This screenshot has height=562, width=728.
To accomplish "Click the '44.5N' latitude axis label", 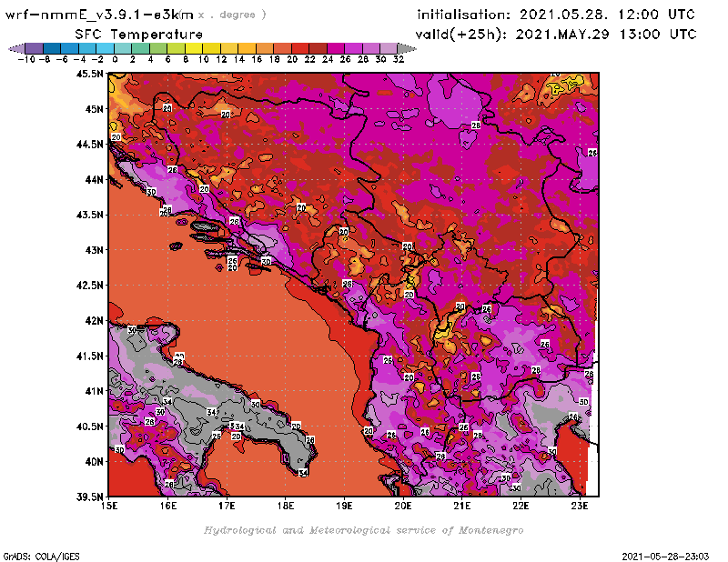I will (x=89, y=145).
